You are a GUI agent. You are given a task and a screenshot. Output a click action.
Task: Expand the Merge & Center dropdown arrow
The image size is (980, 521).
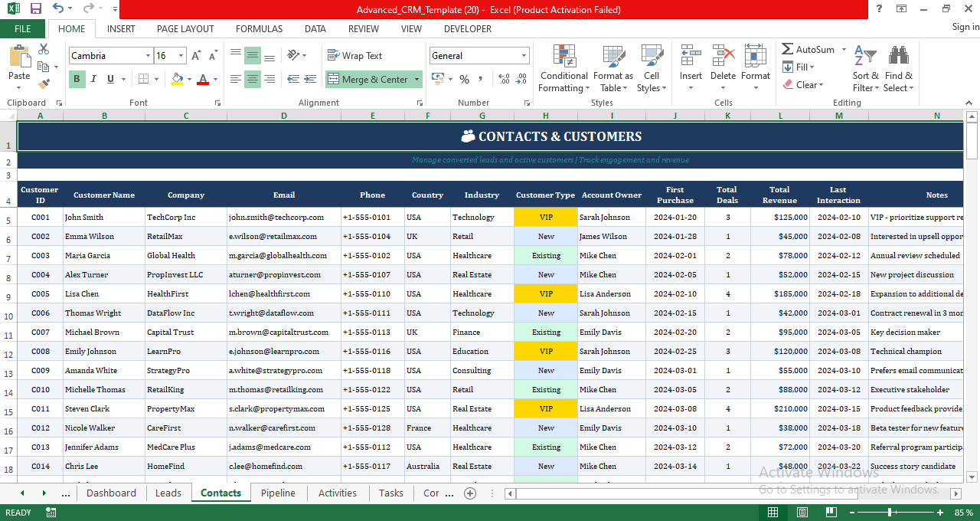click(x=417, y=79)
